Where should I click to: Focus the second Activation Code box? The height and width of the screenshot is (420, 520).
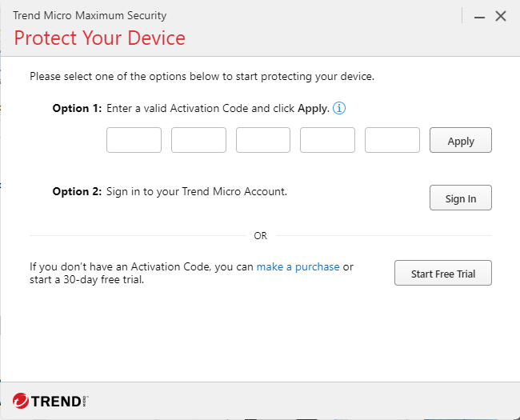coord(198,140)
